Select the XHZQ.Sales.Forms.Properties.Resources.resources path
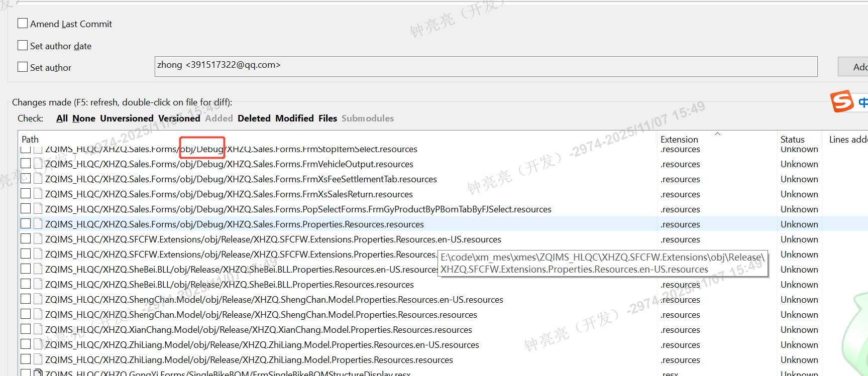 pyautogui.click(x=235, y=224)
